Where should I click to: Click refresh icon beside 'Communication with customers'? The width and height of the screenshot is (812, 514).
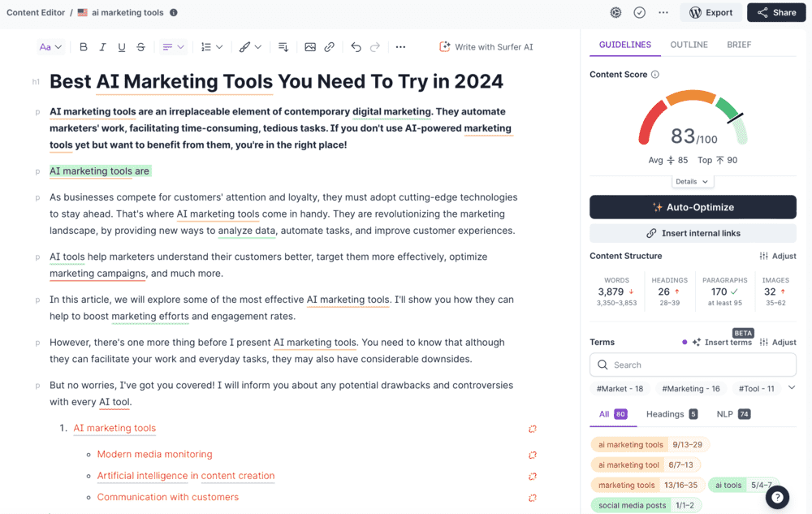pyautogui.click(x=533, y=498)
